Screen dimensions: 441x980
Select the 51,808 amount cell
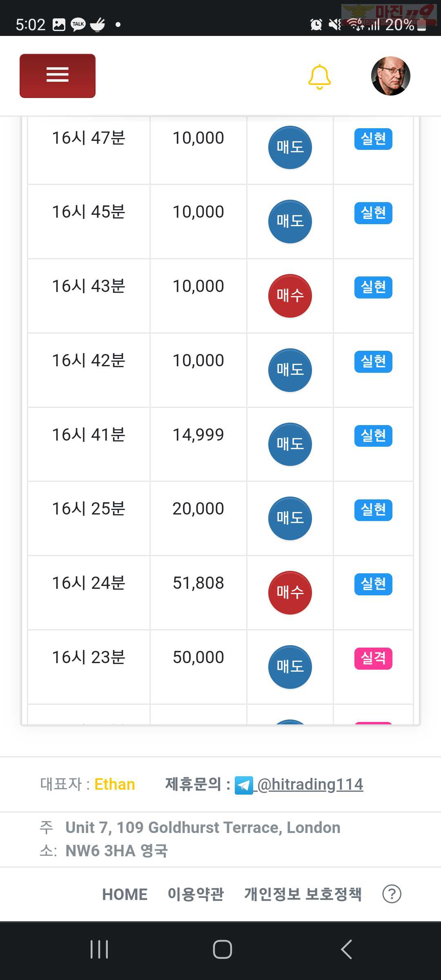tap(198, 592)
